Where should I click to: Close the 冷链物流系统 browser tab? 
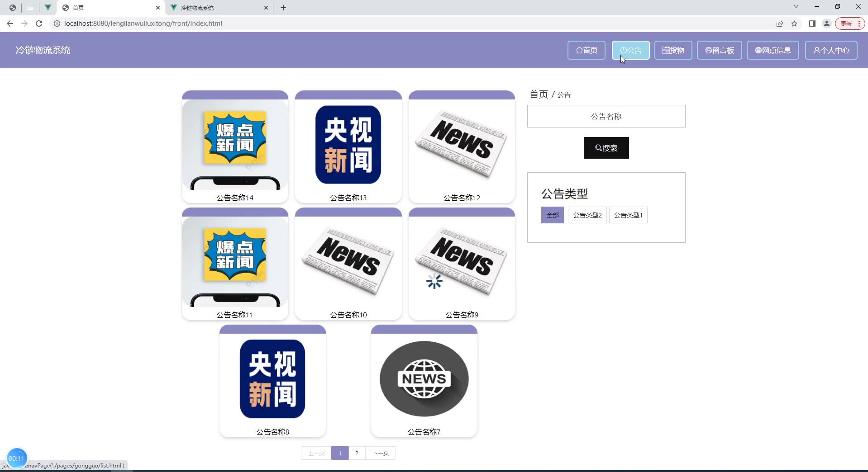point(266,8)
